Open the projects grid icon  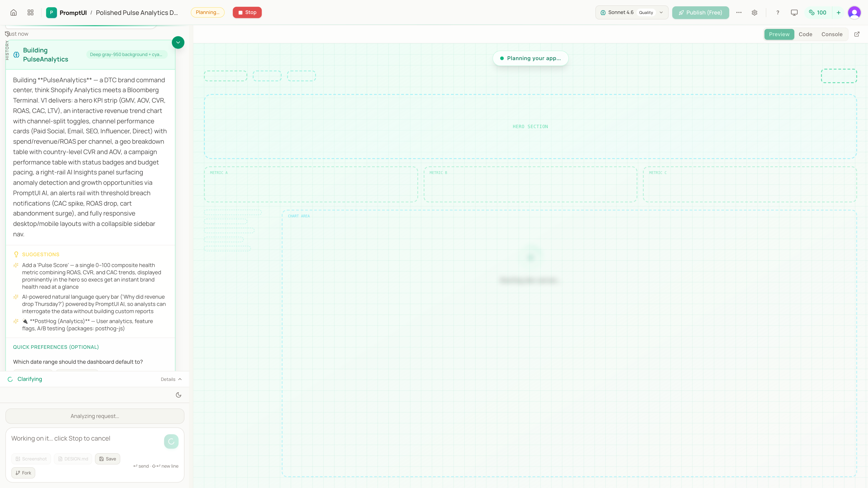30,12
